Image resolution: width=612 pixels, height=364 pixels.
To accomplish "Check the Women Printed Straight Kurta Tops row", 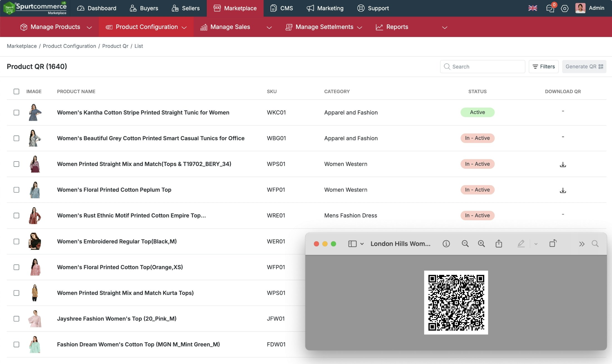I will (x=16, y=293).
